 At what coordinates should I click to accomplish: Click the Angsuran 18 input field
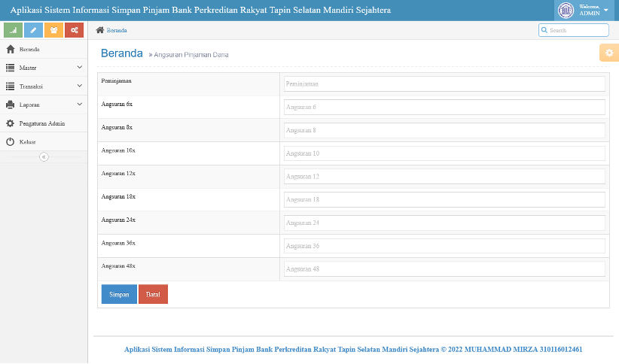pyautogui.click(x=444, y=199)
